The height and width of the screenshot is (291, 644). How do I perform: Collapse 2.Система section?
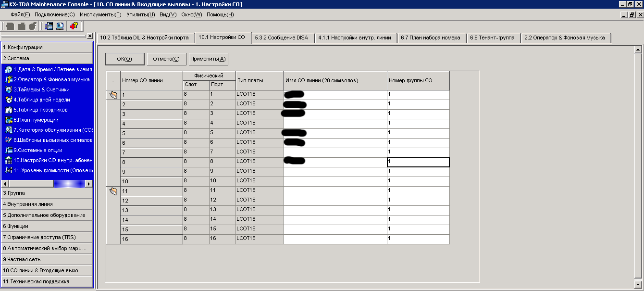pyautogui.click(x=47, y=58)
